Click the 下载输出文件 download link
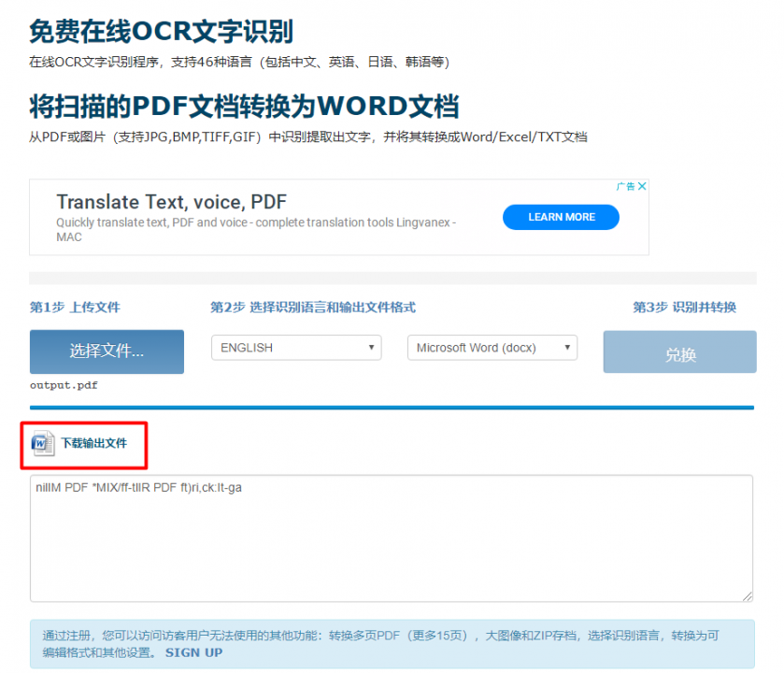This screenshot has width=784, height=673. (94, 443)
